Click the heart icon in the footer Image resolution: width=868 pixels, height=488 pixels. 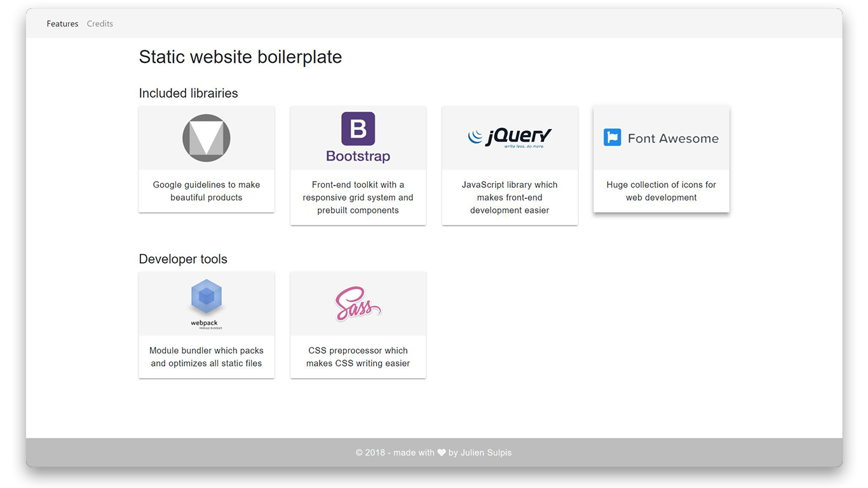tap(442, 452)
